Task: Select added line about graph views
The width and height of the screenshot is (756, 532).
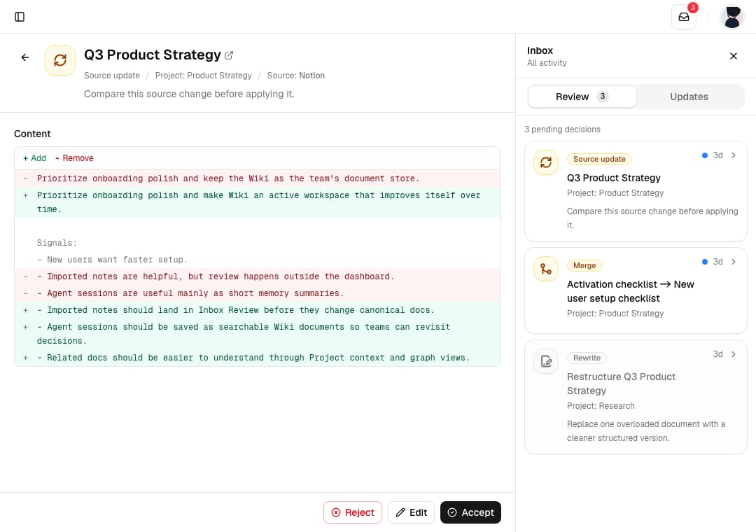Action: (x=258, y=358)
